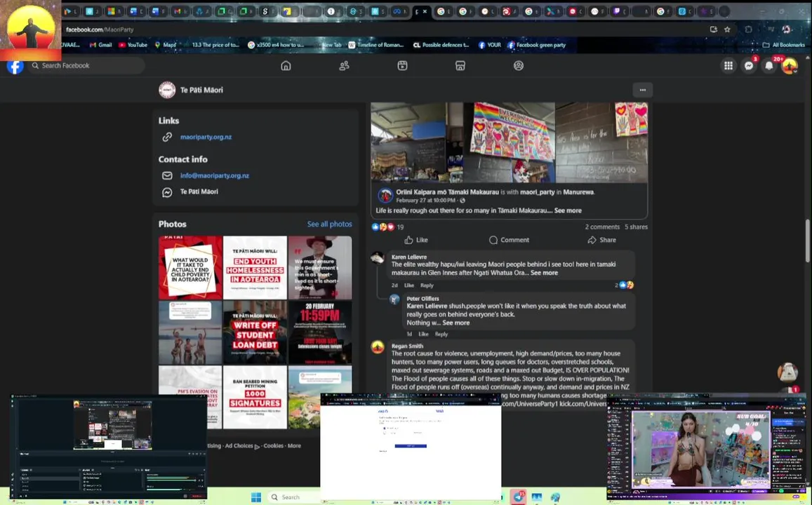812x505 pixels.
Task: Reply to Peter Oliflers' comment
Action: [x=441, y=335]
